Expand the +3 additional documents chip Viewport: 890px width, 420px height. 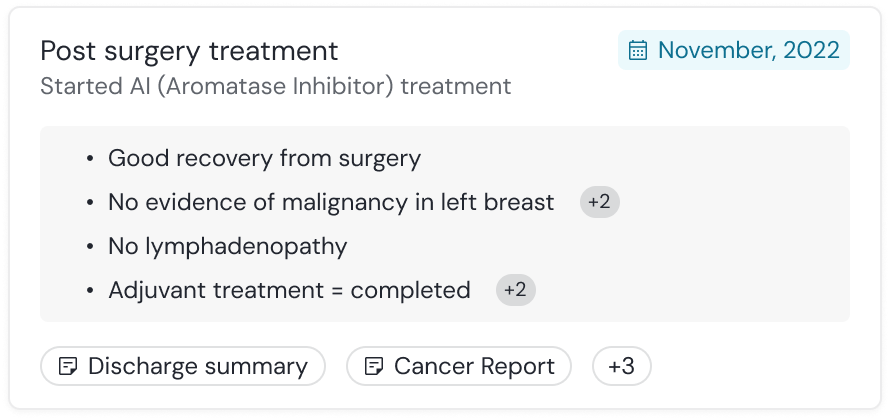pyautogui.click(x=622, y=366)
